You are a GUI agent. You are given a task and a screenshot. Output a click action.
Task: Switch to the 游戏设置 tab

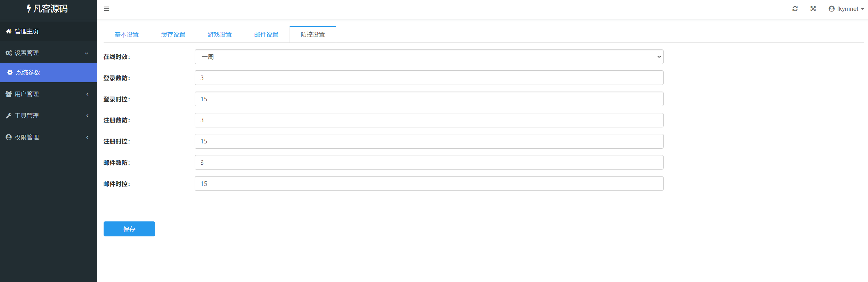[219, 34]
